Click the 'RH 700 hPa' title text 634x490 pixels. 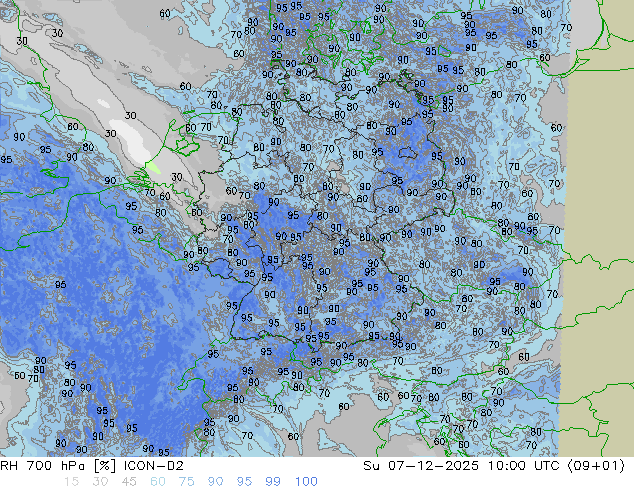[x=43, y=466]
